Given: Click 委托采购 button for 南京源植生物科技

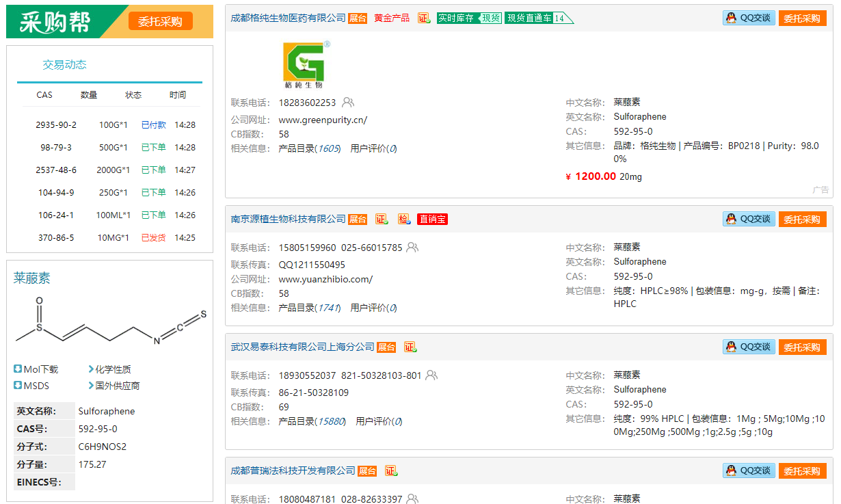Looking at the screenshot, I should [x=802, y=219].
